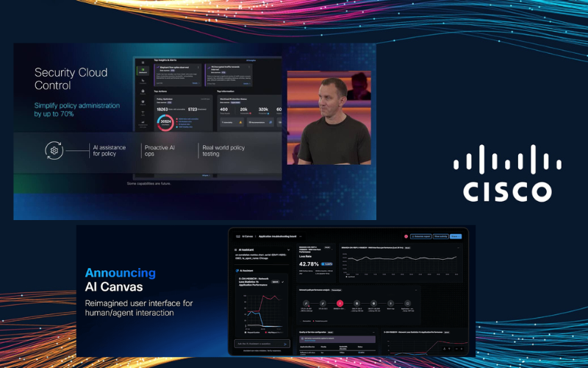Click the 20k value in Workload Protection Status
This screenshot has width=588, height=368.
tap(244, 109)
